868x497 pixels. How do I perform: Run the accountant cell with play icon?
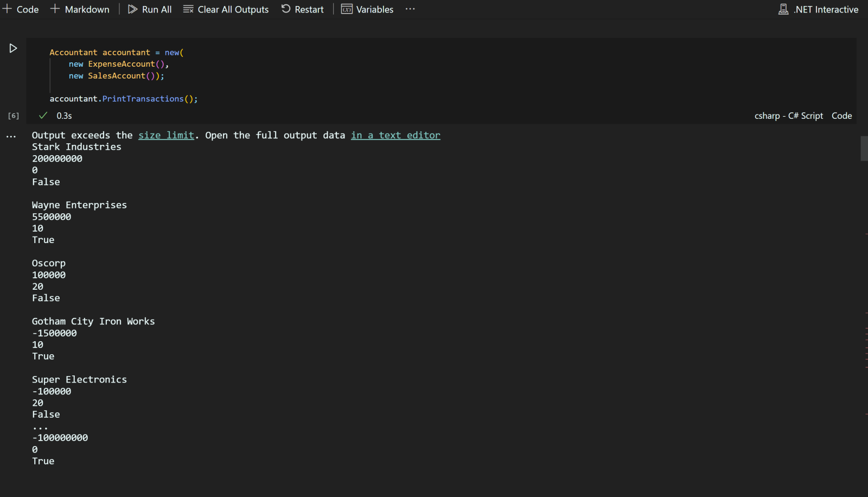pos(13,48)
